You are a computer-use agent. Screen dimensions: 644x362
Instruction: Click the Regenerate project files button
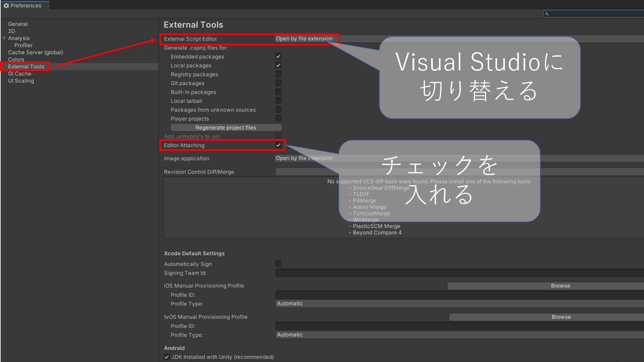(226, 127)
